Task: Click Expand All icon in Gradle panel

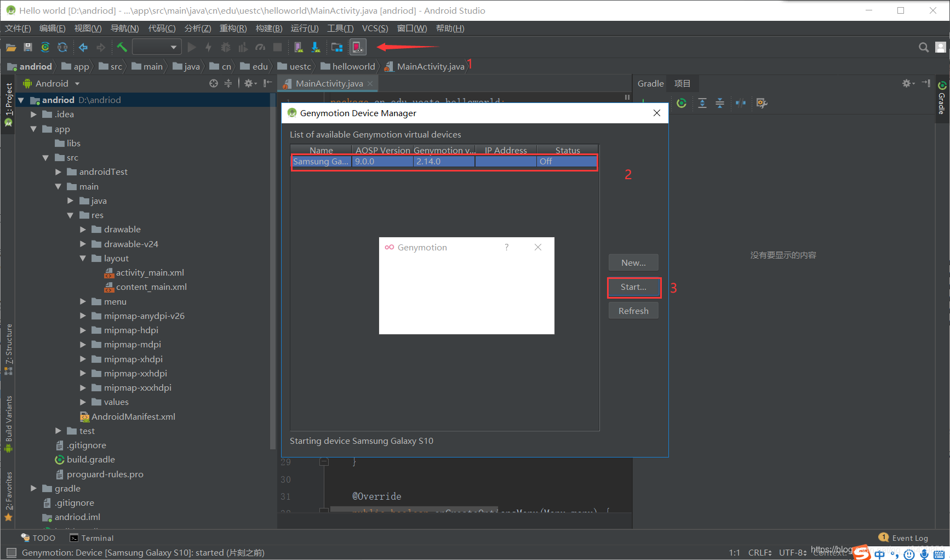Action: coord(702,103)
